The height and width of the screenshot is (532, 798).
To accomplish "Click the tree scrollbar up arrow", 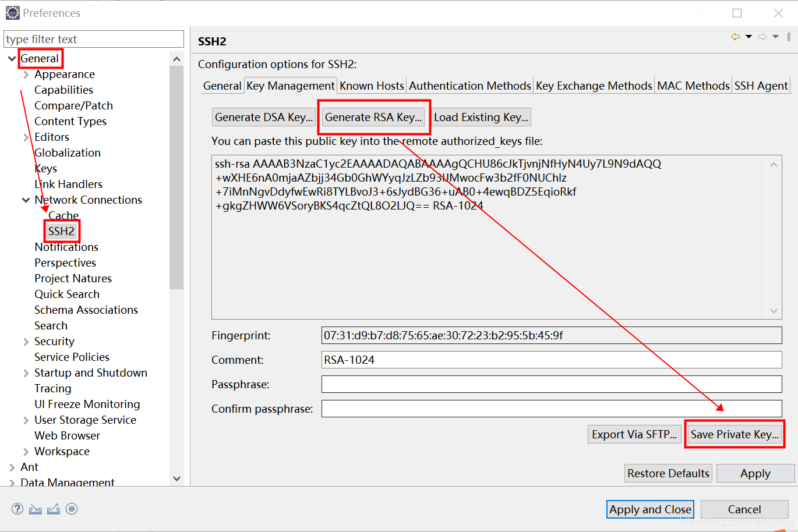I will [x=177, y=59].
